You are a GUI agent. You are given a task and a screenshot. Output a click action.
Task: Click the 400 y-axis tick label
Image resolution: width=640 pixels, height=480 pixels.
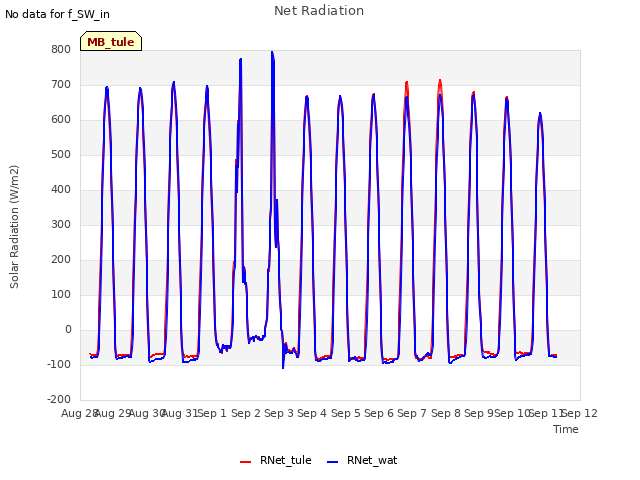pos(61,189)
